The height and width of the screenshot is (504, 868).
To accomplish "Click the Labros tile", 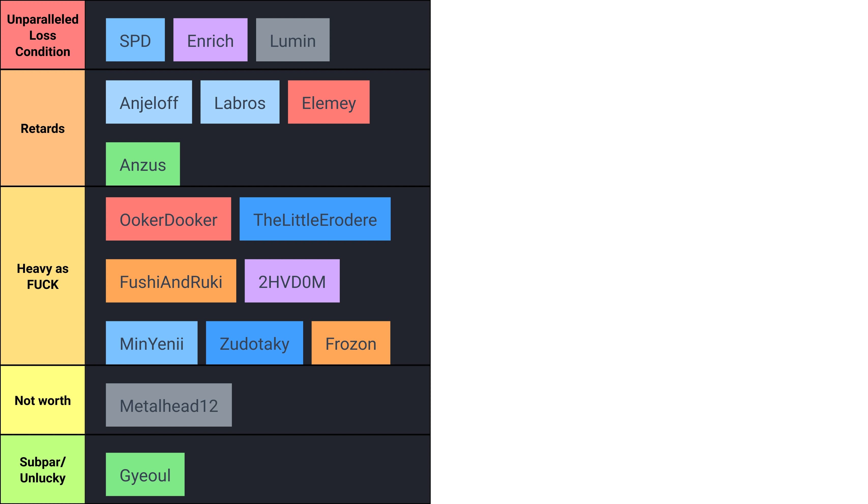I will pos(240,102).
